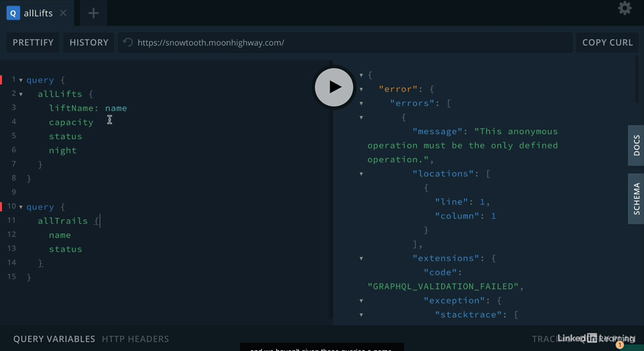Collapse the "locations" array in the response
Screen dimensions: 644x351
(x=361, y=174)
